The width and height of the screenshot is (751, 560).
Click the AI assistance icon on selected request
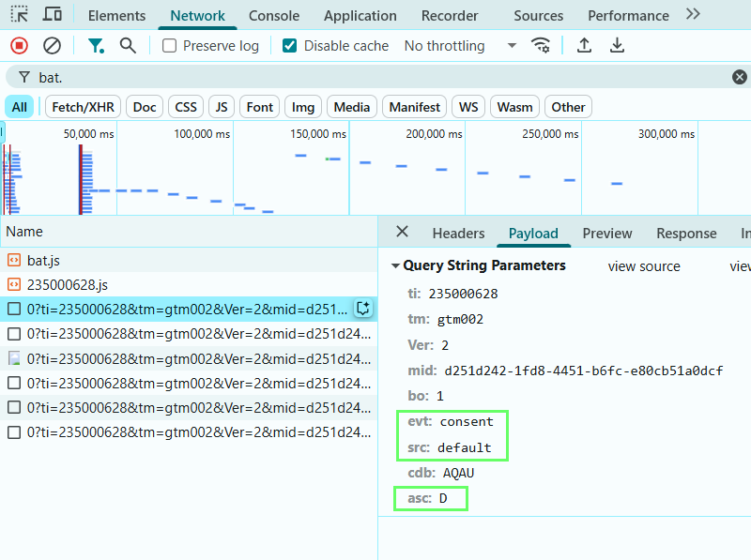click(363, 309)
